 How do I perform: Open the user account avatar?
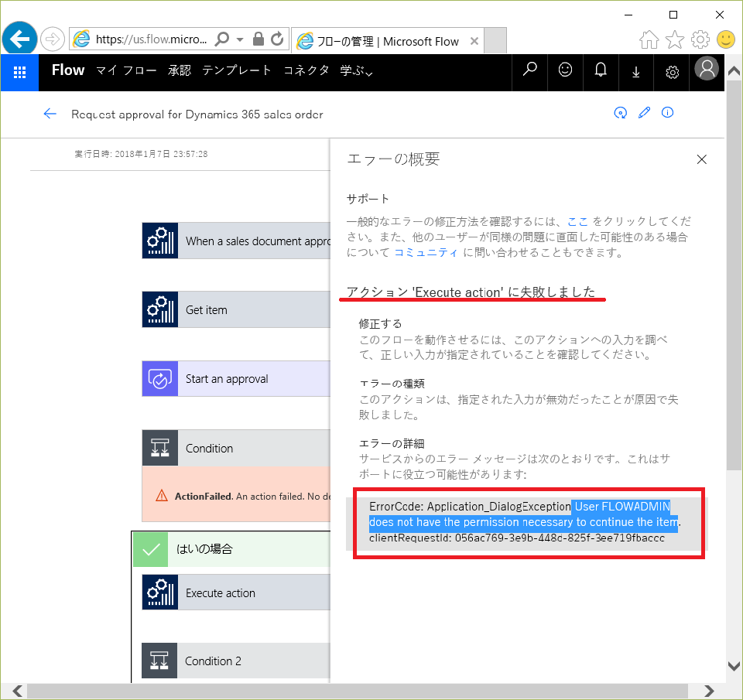pyautogui.click(x=707, y=69)
